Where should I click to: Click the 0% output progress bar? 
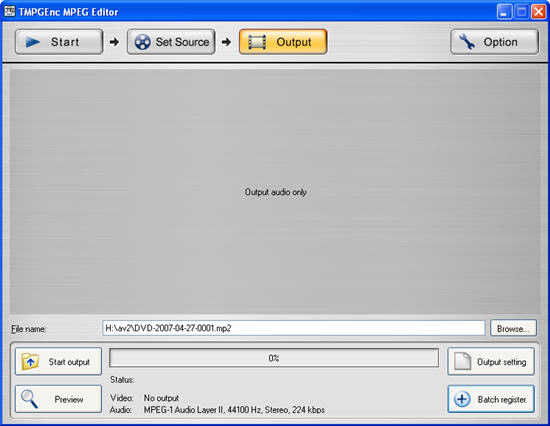tap(274, 358)
